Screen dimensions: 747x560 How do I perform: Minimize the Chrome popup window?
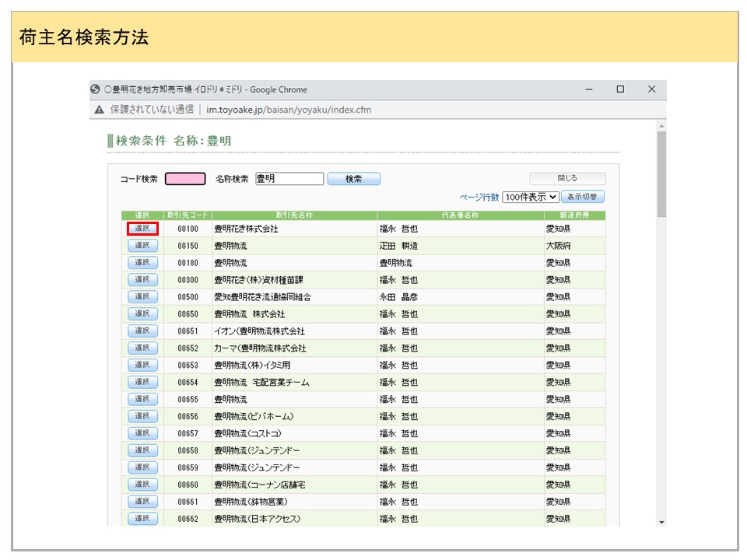tap(589, 89)
